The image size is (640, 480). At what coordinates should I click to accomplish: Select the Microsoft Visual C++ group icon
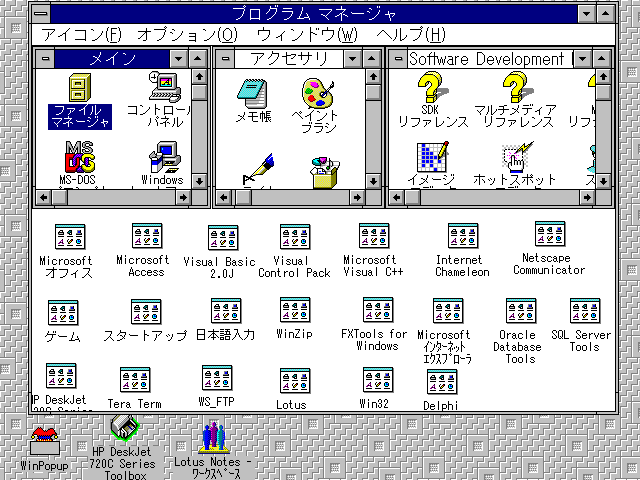click(x=376, y=239)
